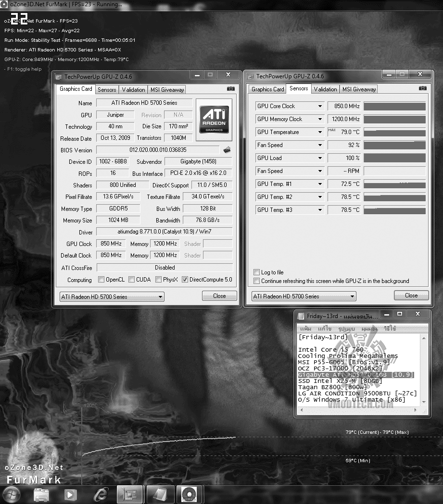Open the GPU Temp. #3 sensor dropdown
Screen dimensions: 443x504
pos(320,210)
